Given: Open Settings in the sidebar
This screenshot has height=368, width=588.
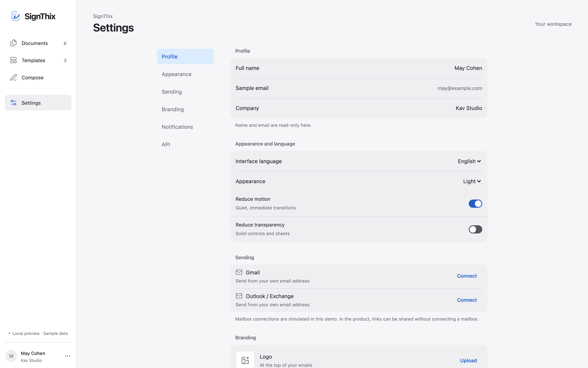Looking at the screenshot, I should pyautogui.click(x=38, y=103).
